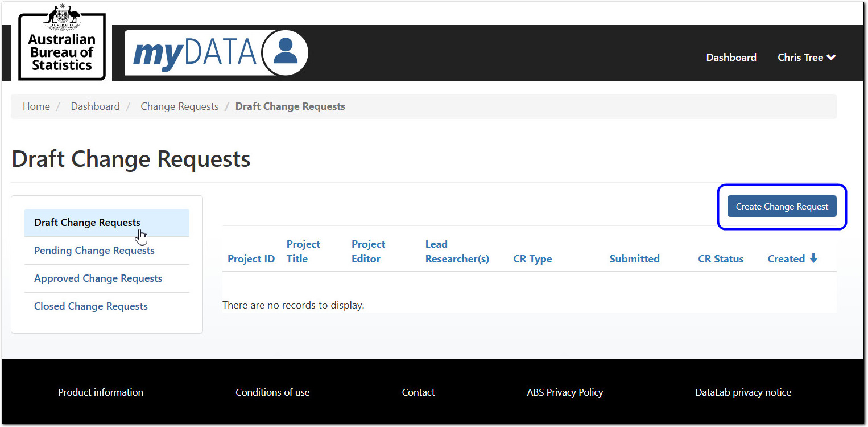Sort by Submitted column header
Screen dimensions: 868x427
pyautogui.click(x=634, y=259)
